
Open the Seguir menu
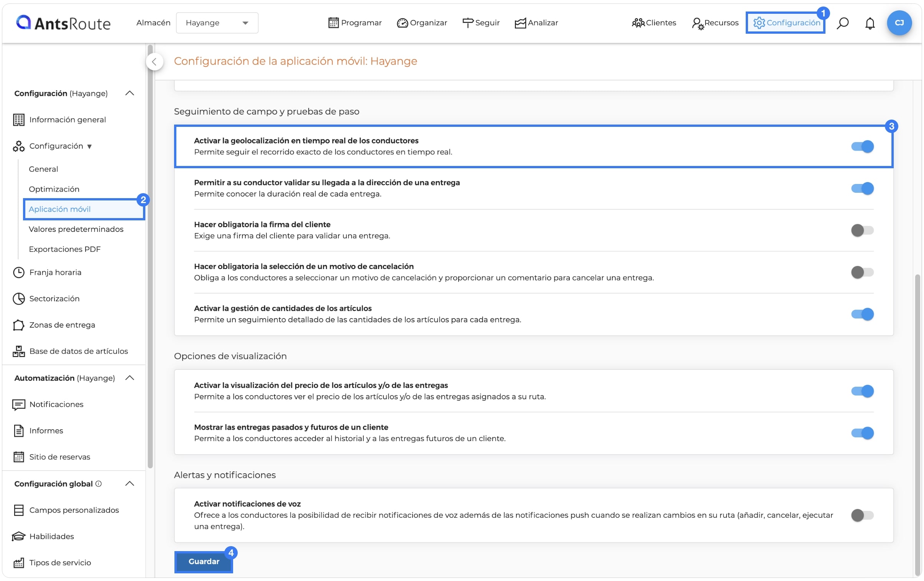click(481, 23)
